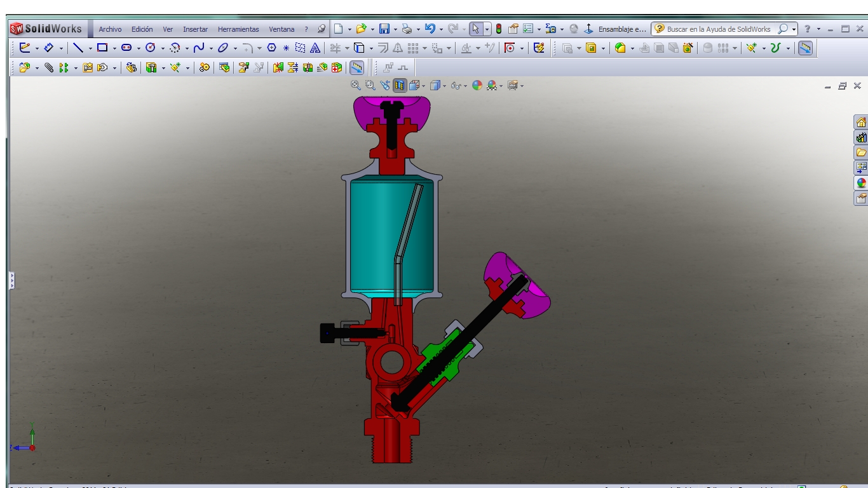Toggle the Section View button
This screenshot has height=488, width=868.
(400, 85)
